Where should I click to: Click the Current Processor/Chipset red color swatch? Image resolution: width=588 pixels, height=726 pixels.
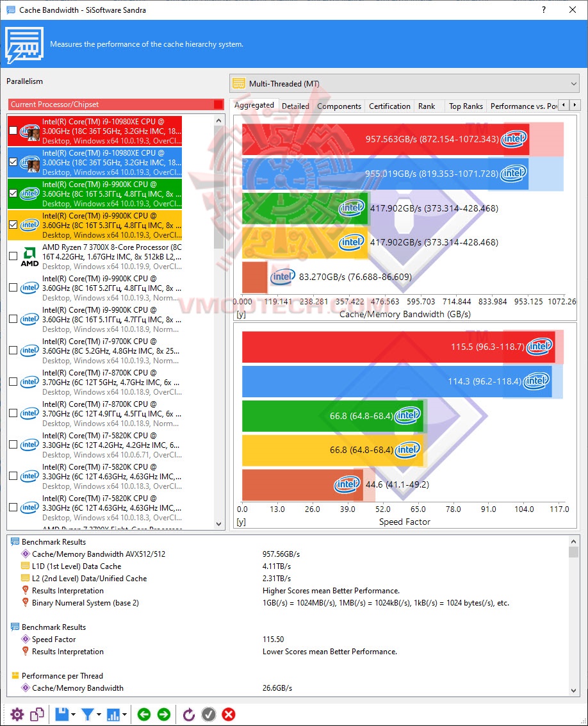coord(218,104)
